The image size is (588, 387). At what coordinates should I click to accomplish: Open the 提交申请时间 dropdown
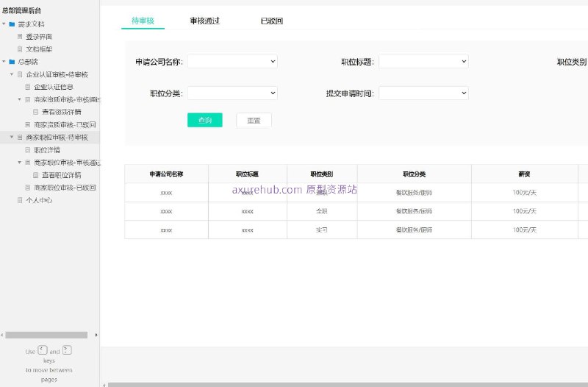pos(423,93)
